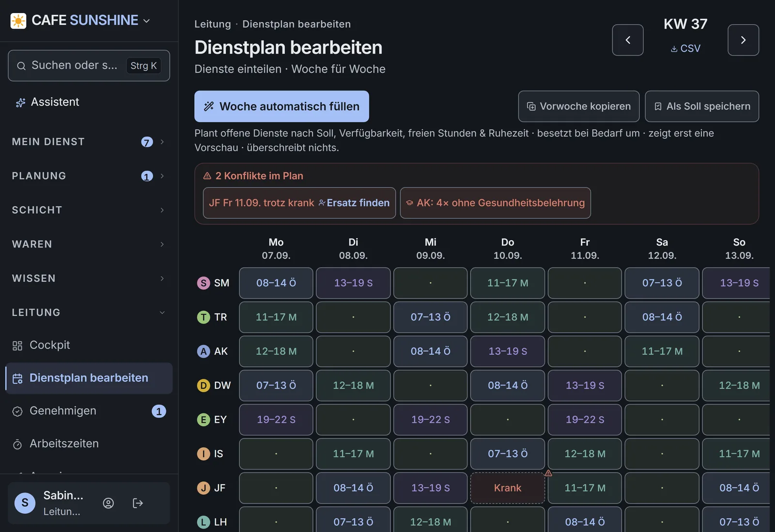This screenshot has width=775, height=532.
Task: Select the SM employee avatar
Action: tap(203, 283)
